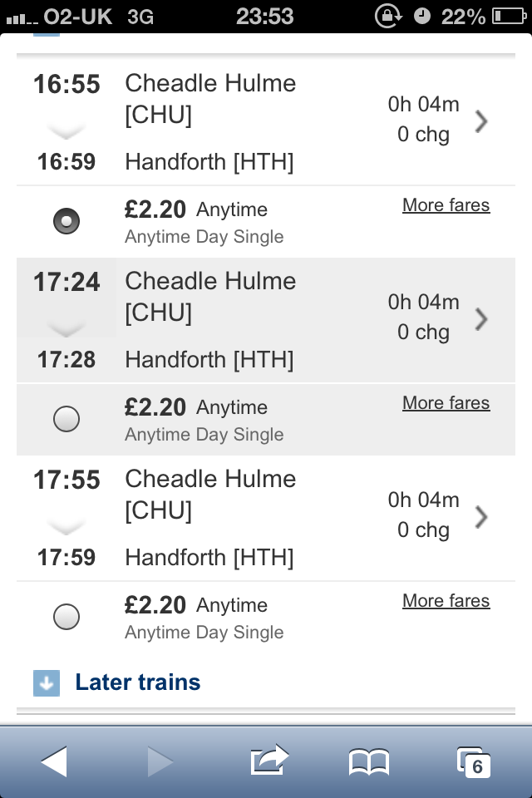Viewport: 532px width, 798px height.
Task: Tap the blue down-arrow Later trains icon
Action: [47, 683]
